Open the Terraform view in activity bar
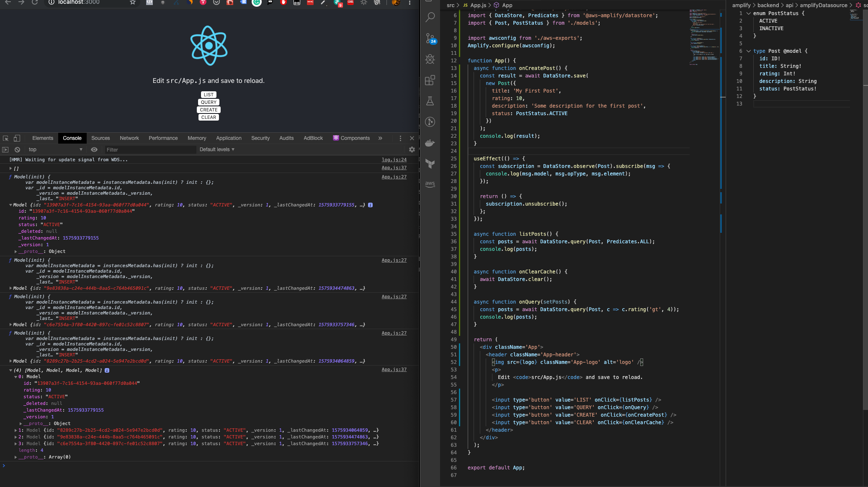Screen dimensions: 868x487 [x=430, y=164]
